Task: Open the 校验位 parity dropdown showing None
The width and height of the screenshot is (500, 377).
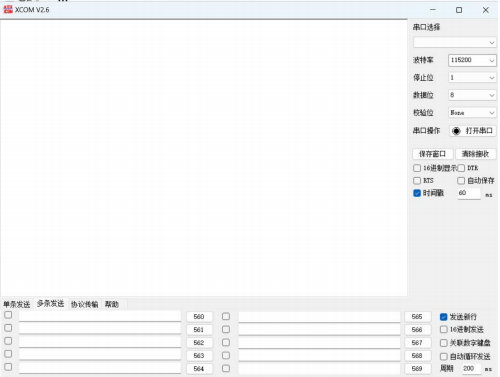Action: pyautogui.click(x=472, y=113)
